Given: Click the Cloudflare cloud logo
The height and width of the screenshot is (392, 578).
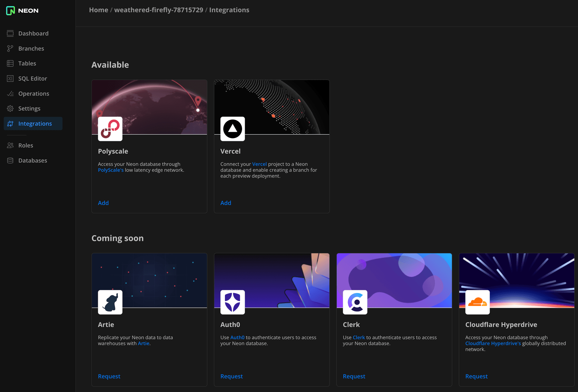Looking at the screenshot, I should tap(477, 302).
